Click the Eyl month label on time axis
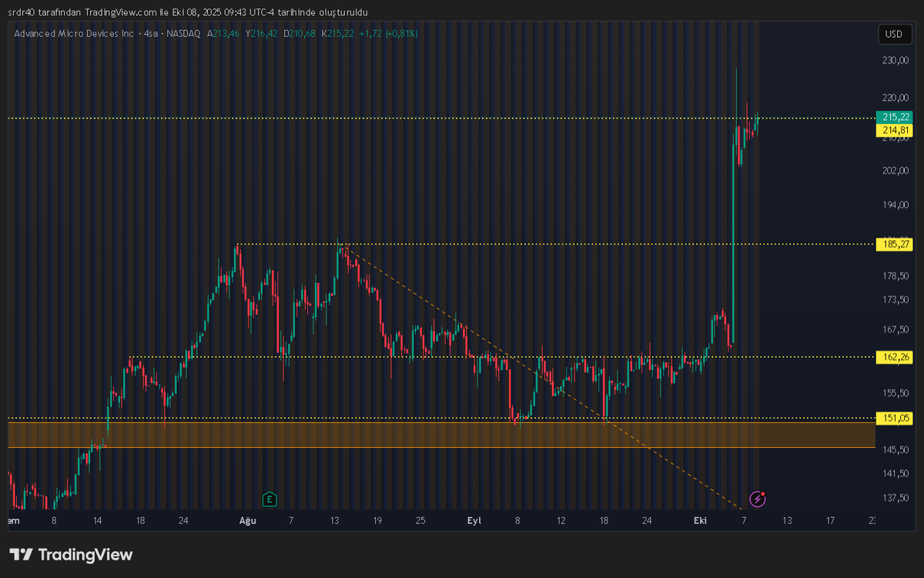The width and height of the screenshot is (924, 578). tap(474, 521)
